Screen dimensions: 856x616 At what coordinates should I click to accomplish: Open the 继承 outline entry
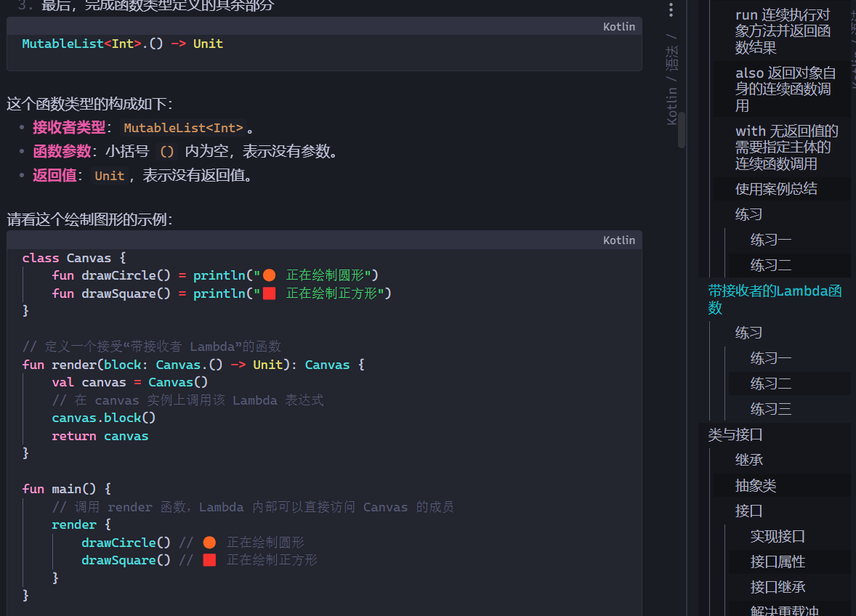pos(748,460)
